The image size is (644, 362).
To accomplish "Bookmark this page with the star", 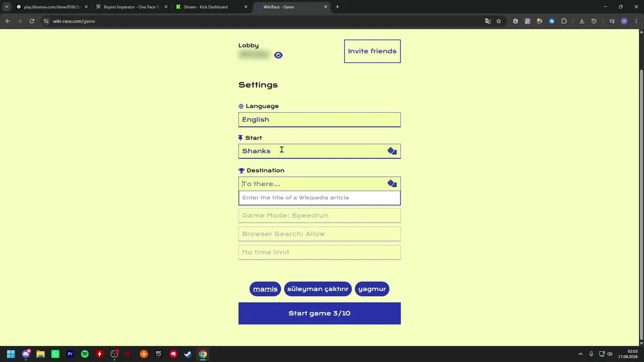I will (499, 21).
